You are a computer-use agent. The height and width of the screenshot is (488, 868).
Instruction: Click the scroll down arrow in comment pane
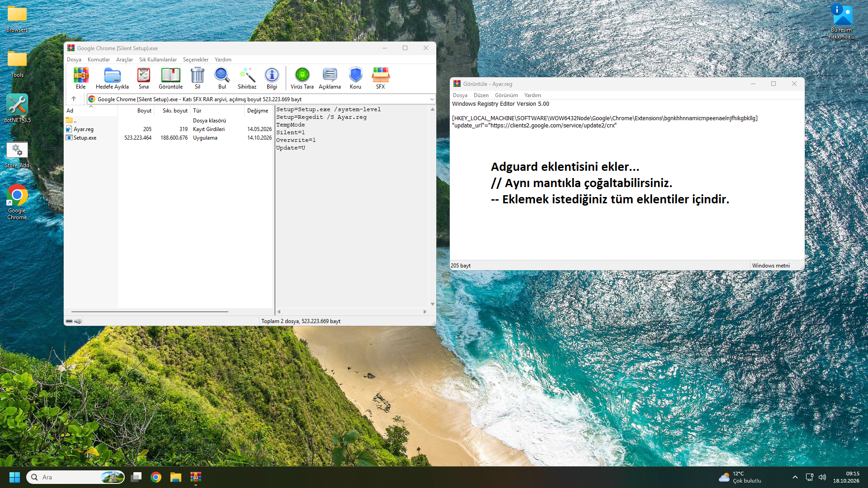point(433,304)
